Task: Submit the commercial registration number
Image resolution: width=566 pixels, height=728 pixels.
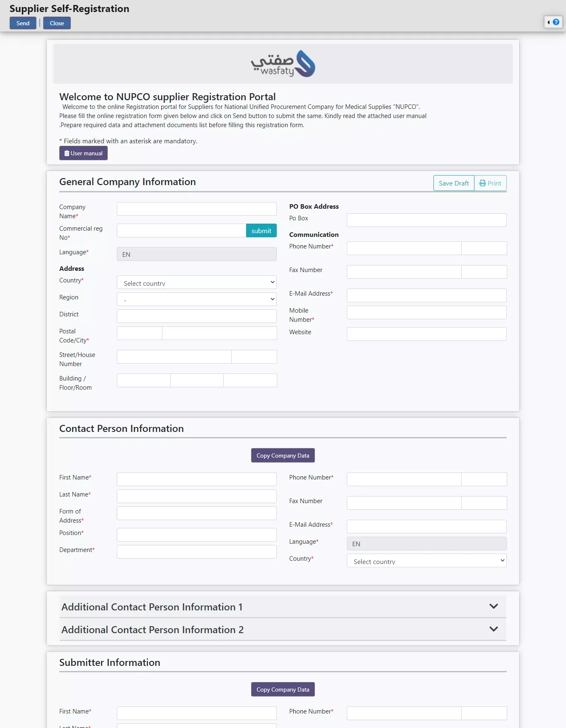Action: point(261,231)
